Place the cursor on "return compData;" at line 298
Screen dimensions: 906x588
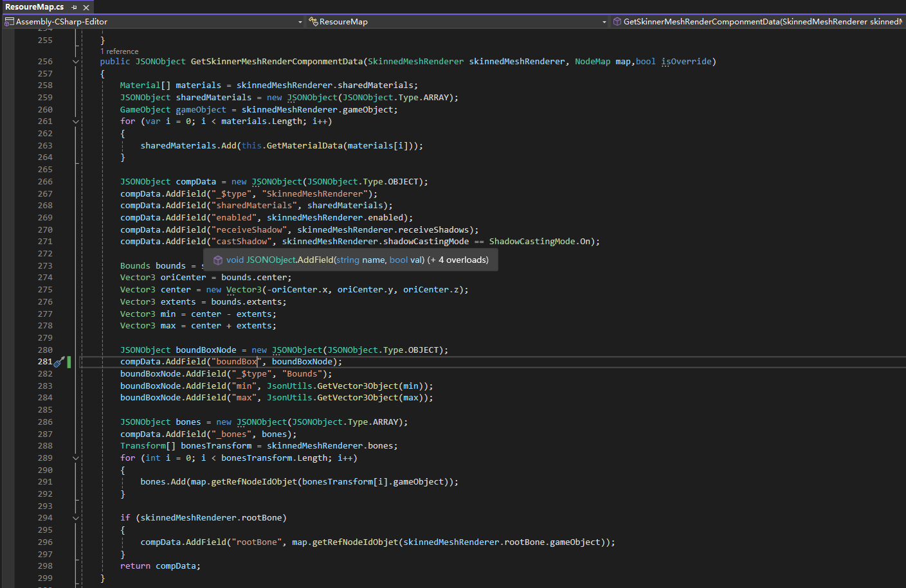(160, 566)
